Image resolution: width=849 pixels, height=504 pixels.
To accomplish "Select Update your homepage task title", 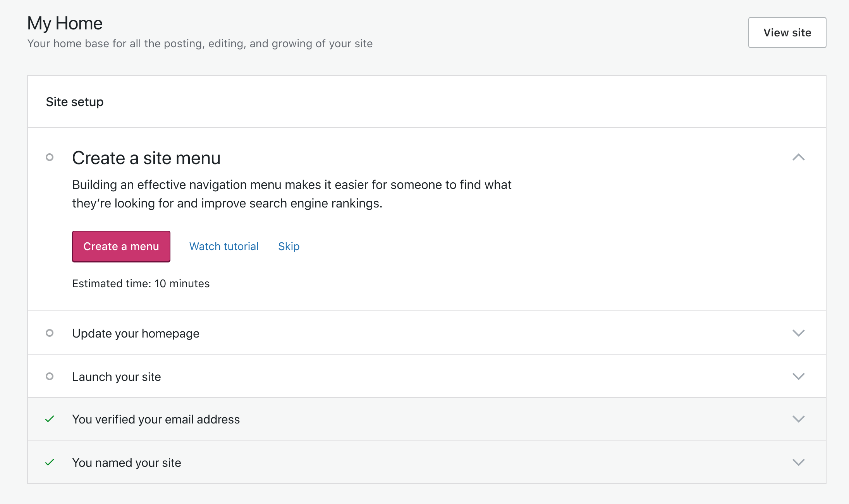I will [x=136, y=333].
